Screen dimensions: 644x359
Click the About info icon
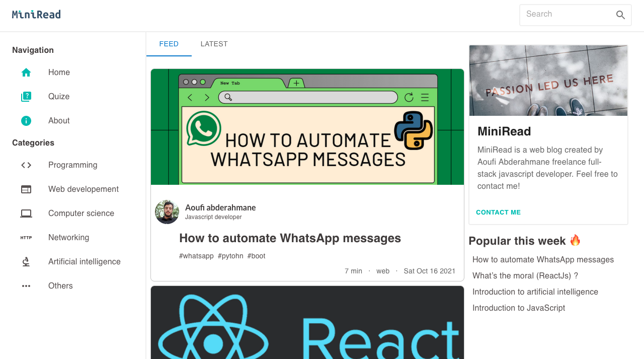click(26, 121)
